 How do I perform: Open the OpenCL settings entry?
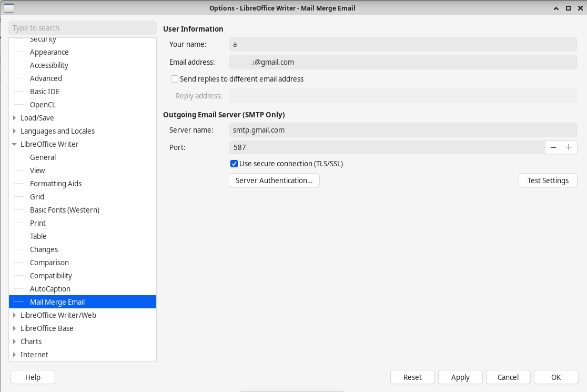(x=43, y=105)
